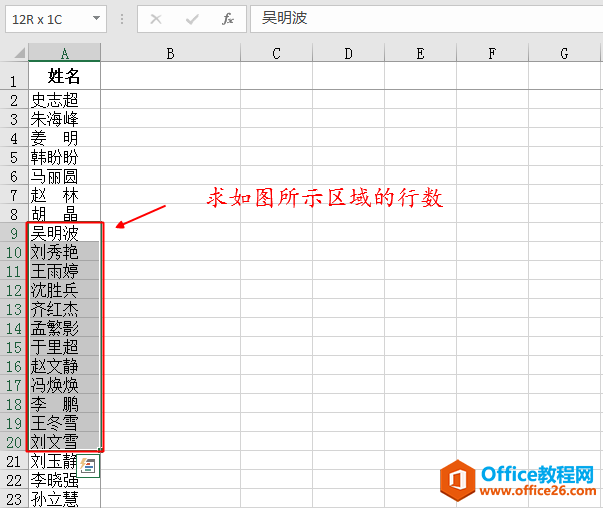Click the Select All corner triangle
The image size is (603, 508).
[19, 53]
